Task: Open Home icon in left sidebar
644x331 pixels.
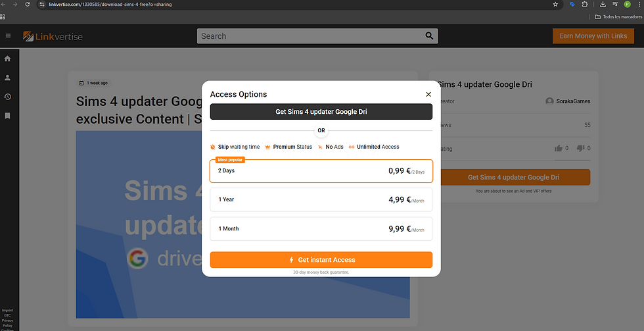Action: tap(7, 59)
